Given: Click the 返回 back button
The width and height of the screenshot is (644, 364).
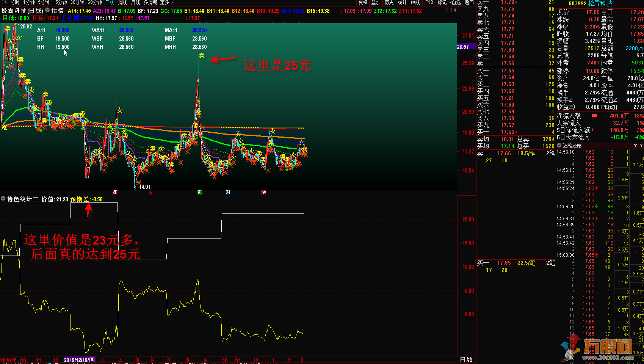Looking at the screenshot, I should point(469,2).
